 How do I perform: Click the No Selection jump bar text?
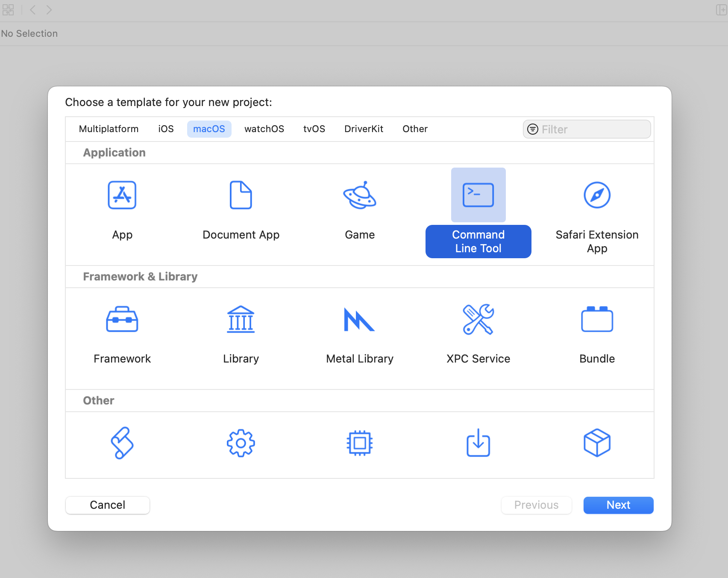[29, 33]
